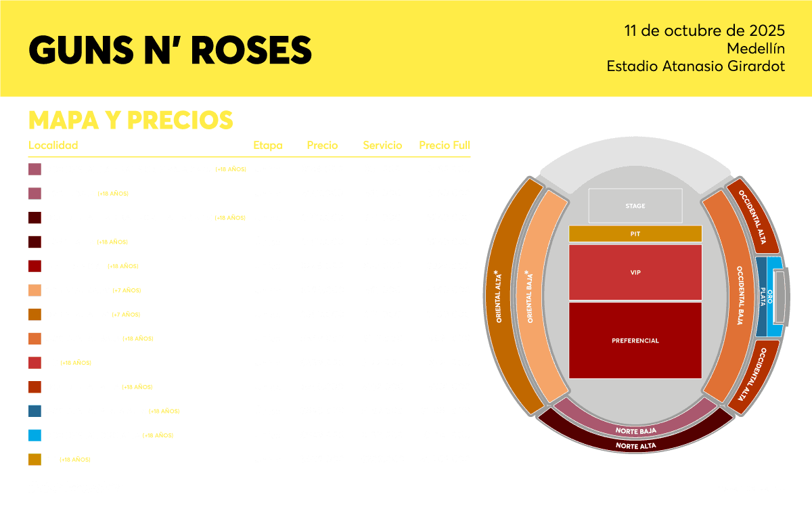Select the Preferencial legend color swatch
The width and height of the screenshot is (812, 509).
pyautogui.click(x=35, y=266)
